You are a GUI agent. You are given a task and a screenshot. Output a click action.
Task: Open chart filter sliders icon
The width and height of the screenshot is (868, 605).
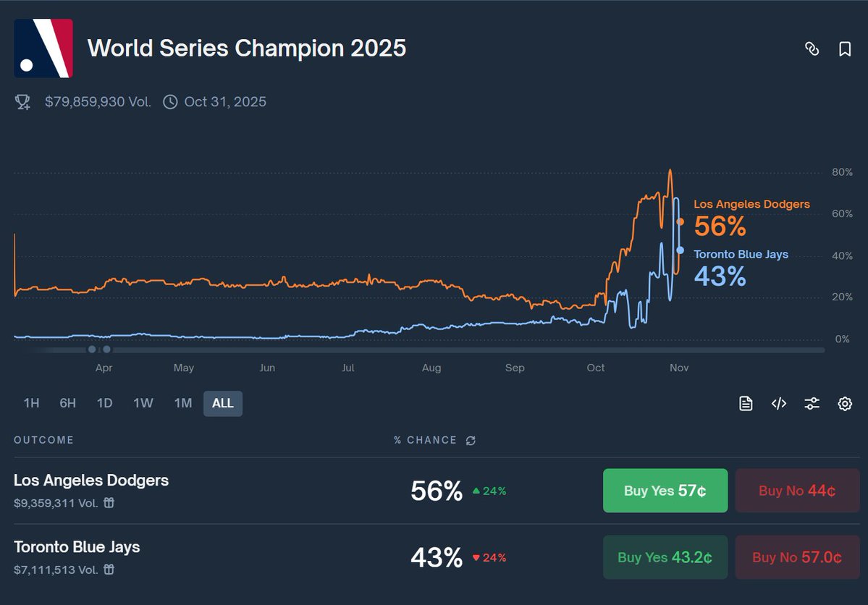point(812,404)
